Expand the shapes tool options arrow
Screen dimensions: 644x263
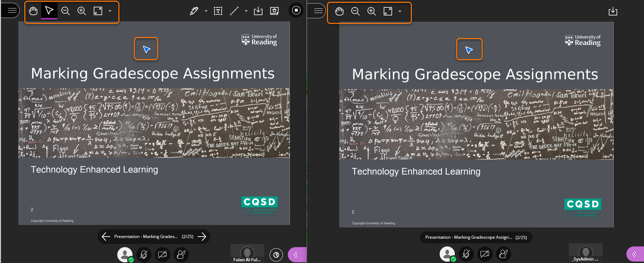(246, 11)
